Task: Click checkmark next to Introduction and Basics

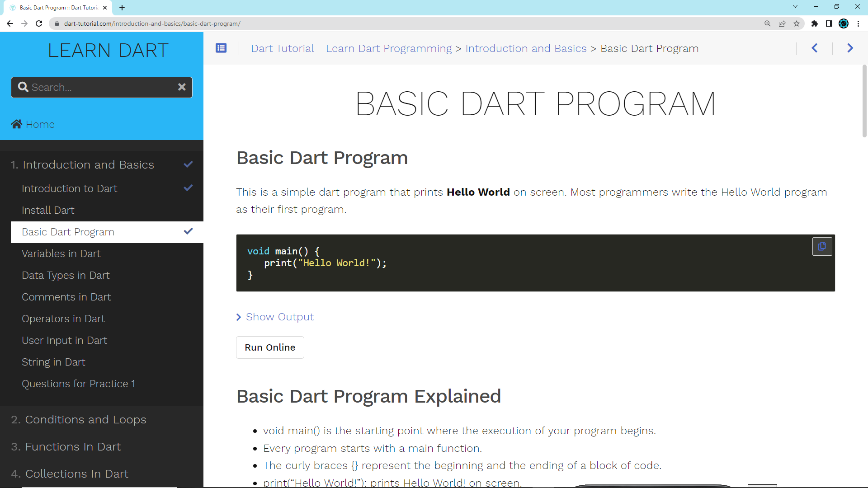Action: point(189,164)
